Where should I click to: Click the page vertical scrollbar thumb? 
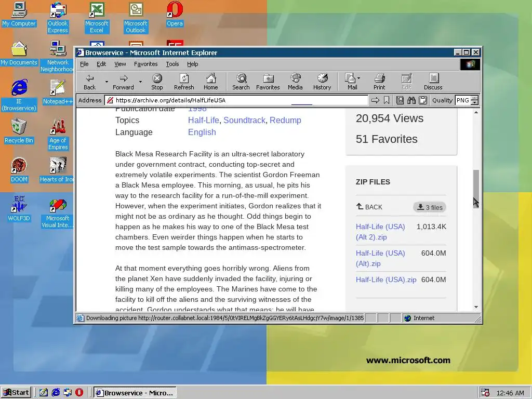click(476, 188)
